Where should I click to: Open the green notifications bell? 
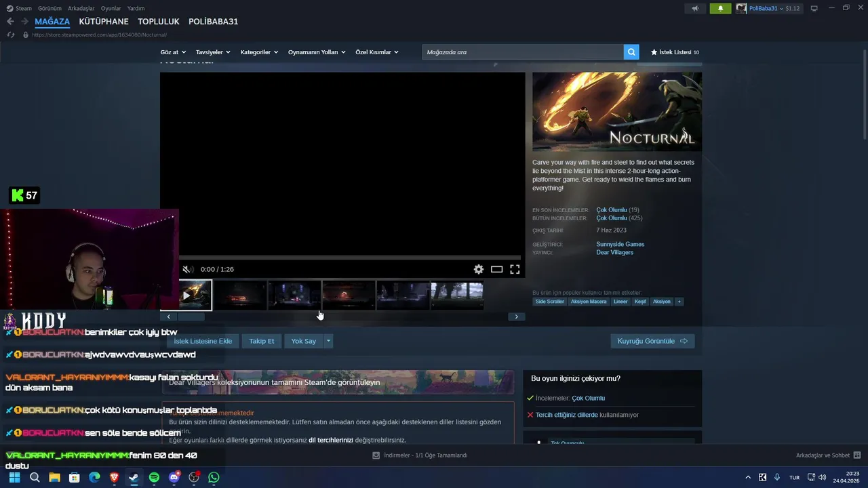tap(720, 8)
